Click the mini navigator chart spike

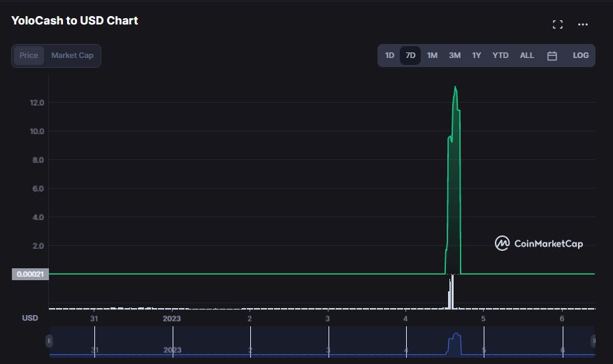coord(454,343)
